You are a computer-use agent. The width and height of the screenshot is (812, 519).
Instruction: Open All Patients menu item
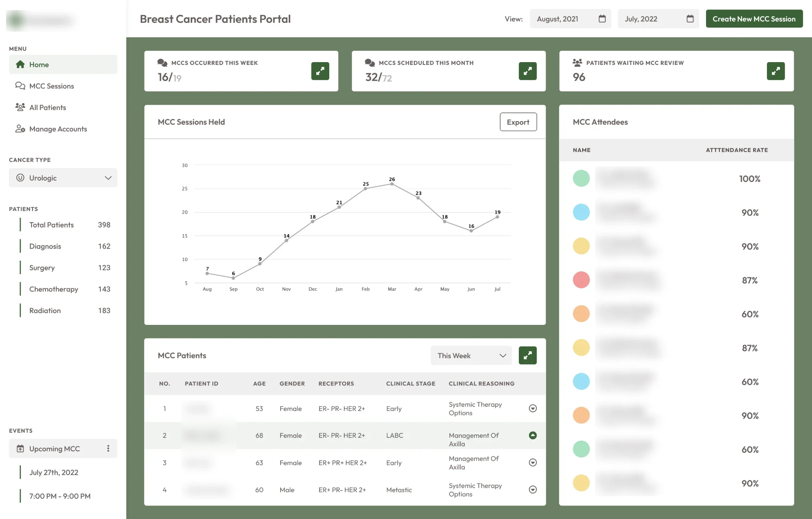tap(63, 107)
